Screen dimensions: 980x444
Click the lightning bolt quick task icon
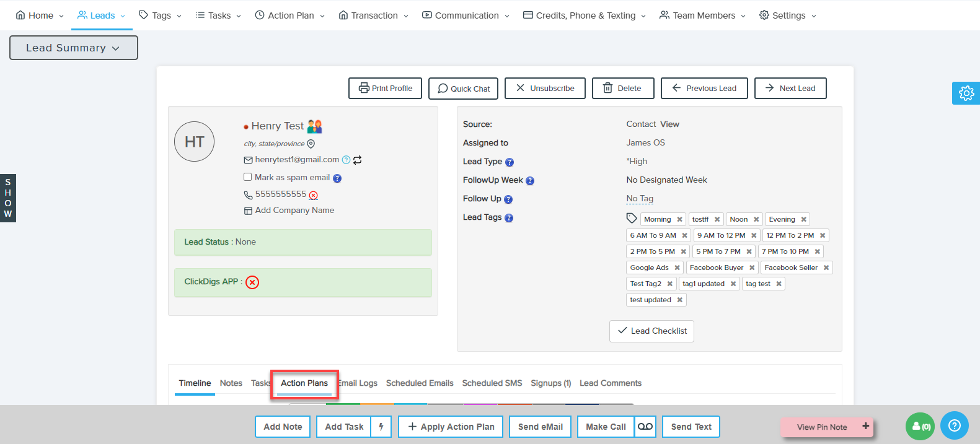(381, 427)
